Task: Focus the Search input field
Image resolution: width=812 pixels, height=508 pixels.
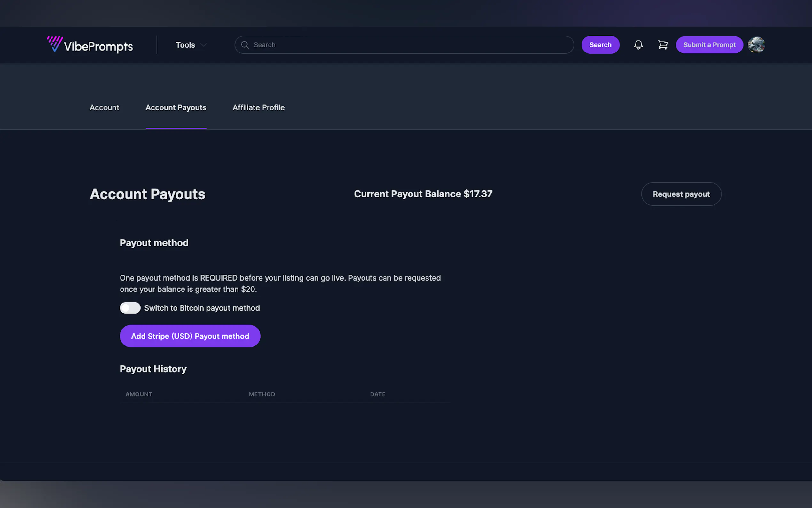Action: [410, 45]
